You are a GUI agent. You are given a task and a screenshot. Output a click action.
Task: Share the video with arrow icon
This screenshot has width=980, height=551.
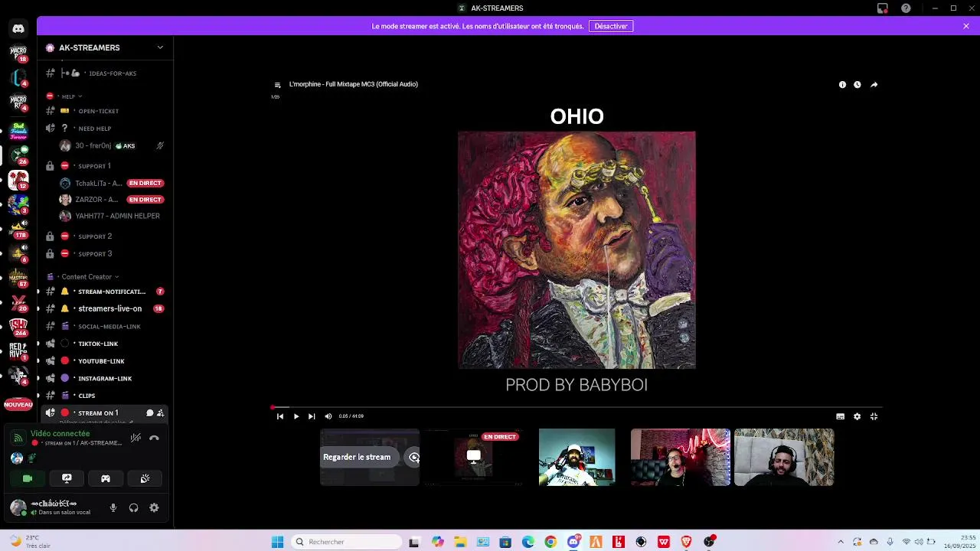click(x=874, y=85)
